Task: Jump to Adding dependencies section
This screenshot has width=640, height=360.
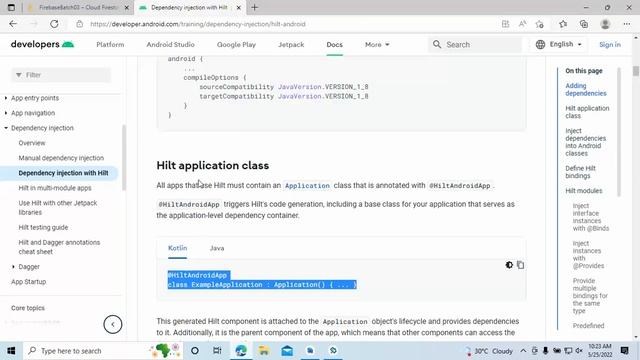Action: tap(586, 89)
